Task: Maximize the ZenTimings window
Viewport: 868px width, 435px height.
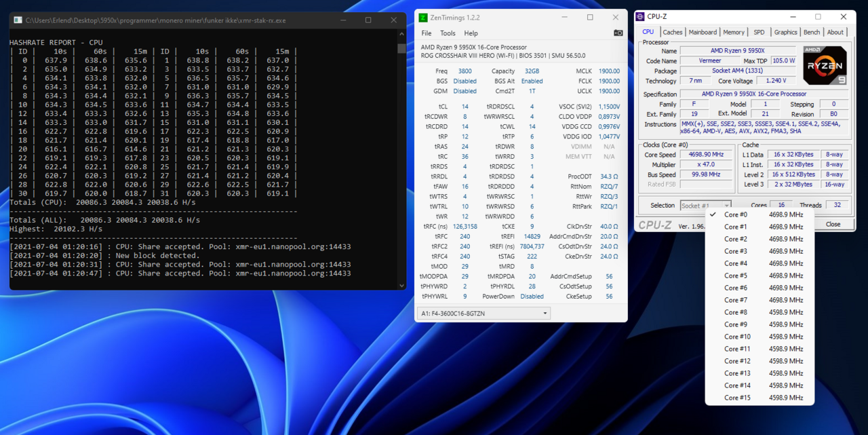Action: tap(590, 18)
